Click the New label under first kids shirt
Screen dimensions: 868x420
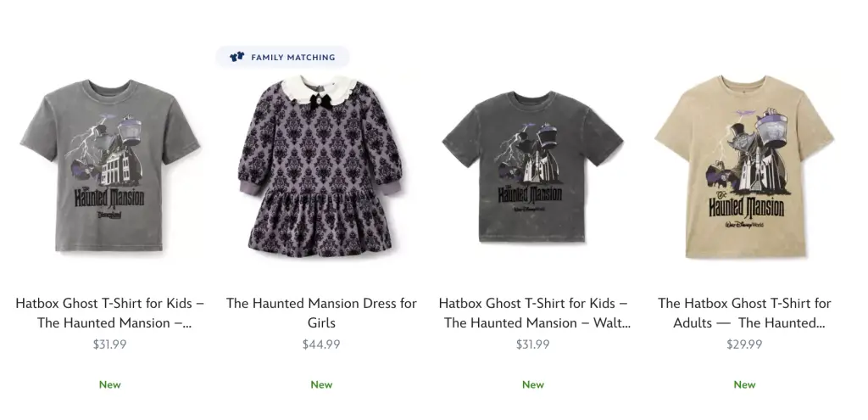point(109,384)
